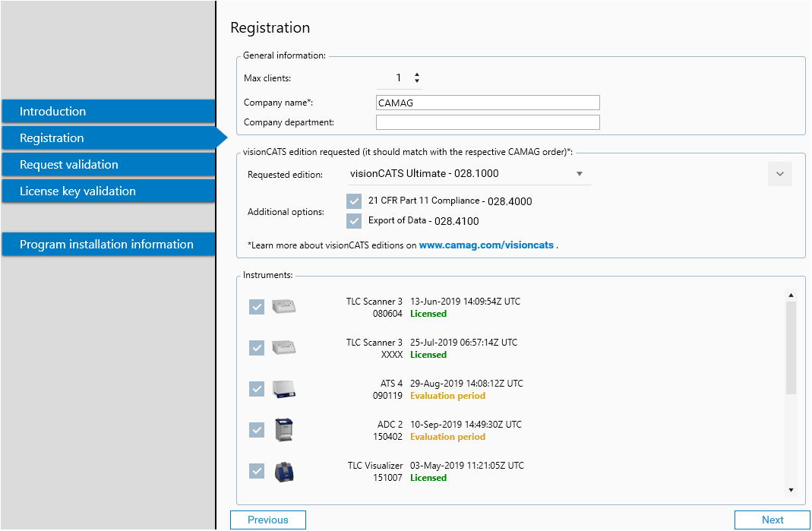Click the Evaluation period label for ATS 4

[x=448, y=396]
